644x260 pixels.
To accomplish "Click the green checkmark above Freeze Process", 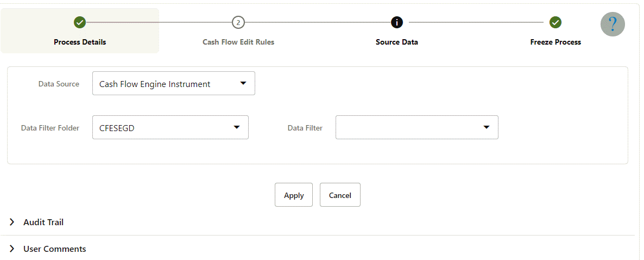I will click(555, 23).
